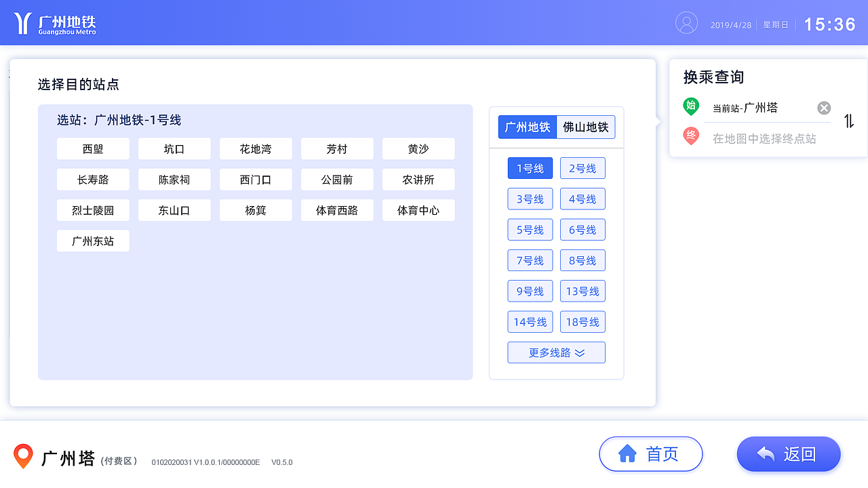Click the destination field 在地图中选择终点站

tap(764, 139)
